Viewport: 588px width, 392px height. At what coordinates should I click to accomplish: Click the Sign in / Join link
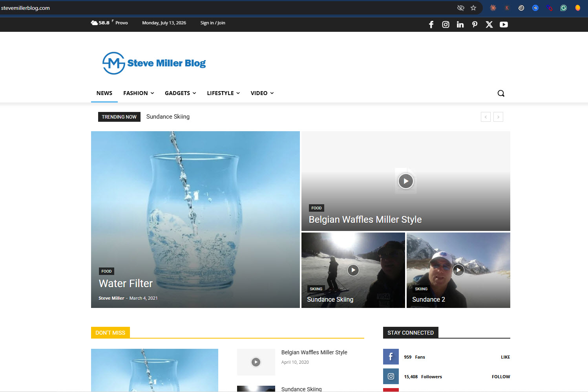213,23
